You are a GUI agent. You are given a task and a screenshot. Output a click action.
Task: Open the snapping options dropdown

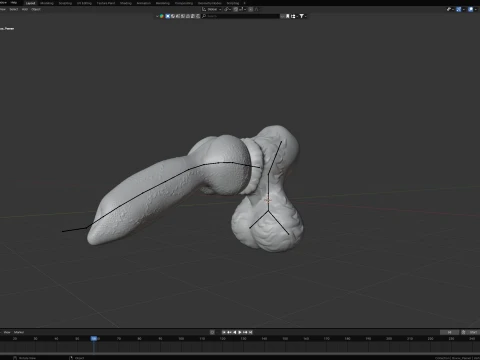(243, 9)
